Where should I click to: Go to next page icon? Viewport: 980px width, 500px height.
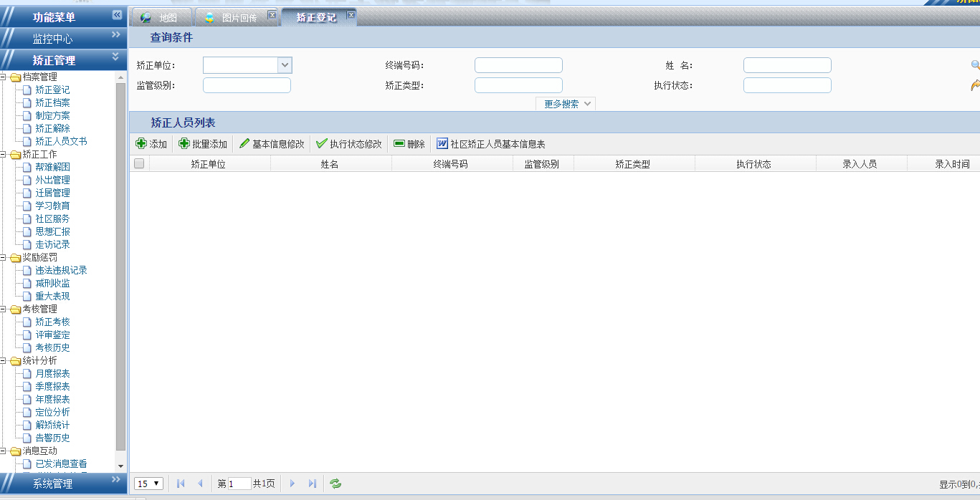292,484
